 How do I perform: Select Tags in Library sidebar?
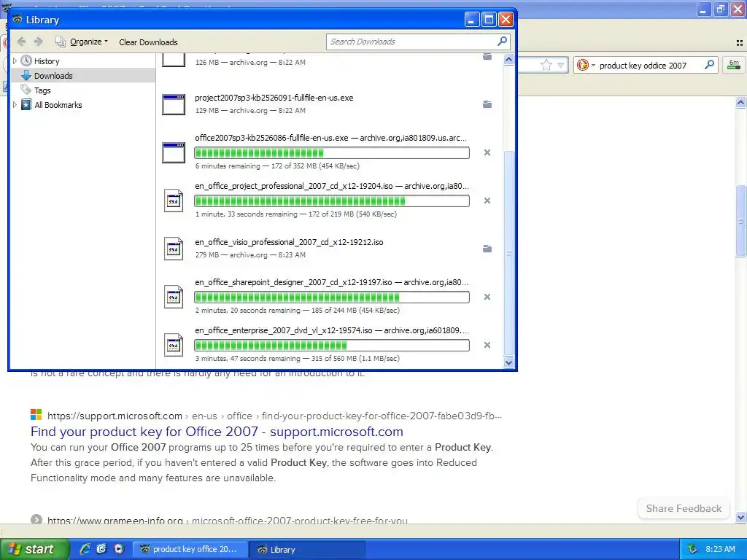click(42, 90)
